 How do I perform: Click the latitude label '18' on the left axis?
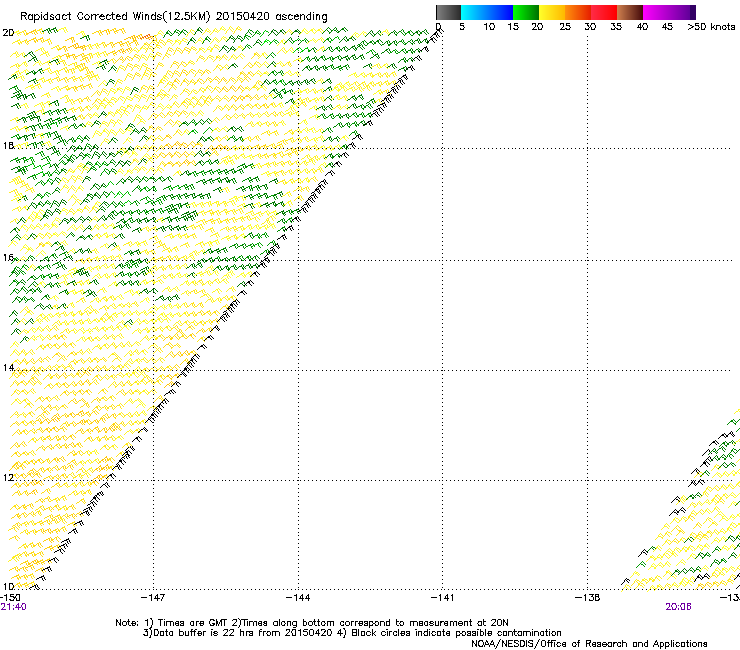point(8,145)
